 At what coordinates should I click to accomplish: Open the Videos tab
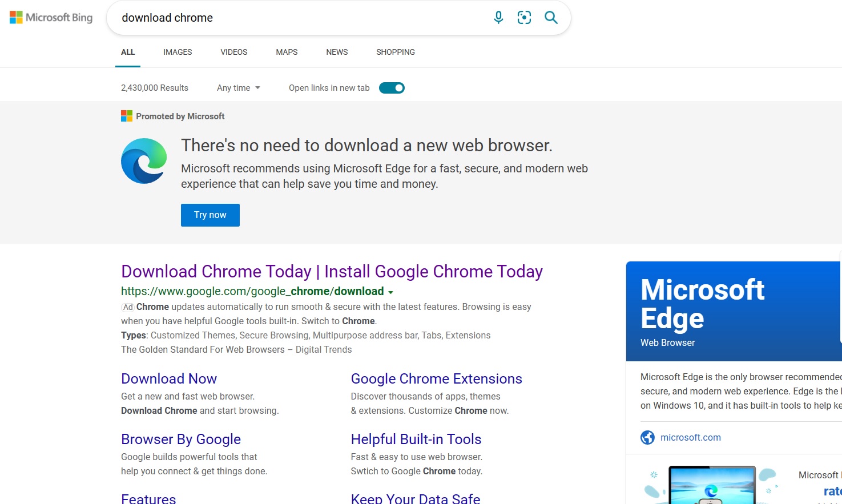(234, 52)
